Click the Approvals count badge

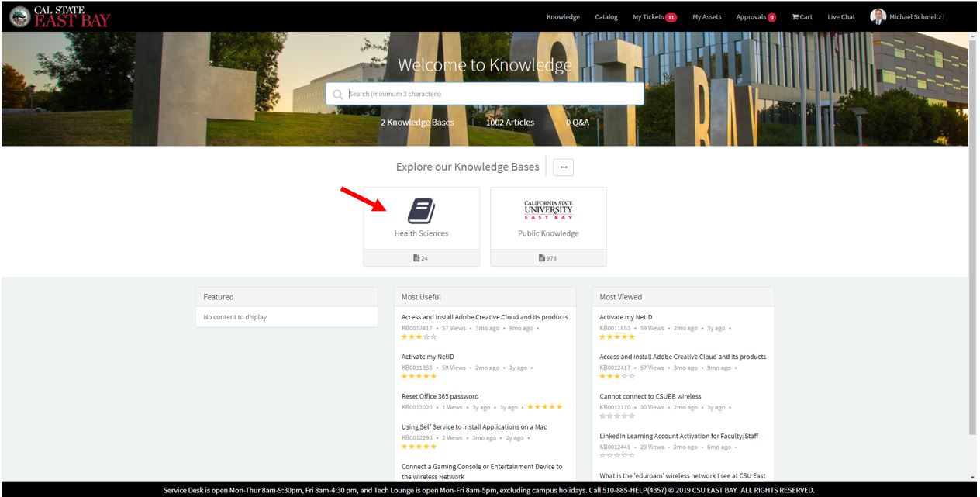(x=771, y=17)
